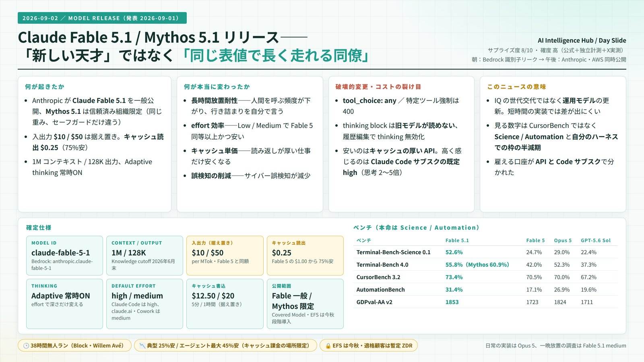Click the Terminal-Bench-Science 0.1 row label
The width and height of the screenshot is (644, 362).
point(393,252)
